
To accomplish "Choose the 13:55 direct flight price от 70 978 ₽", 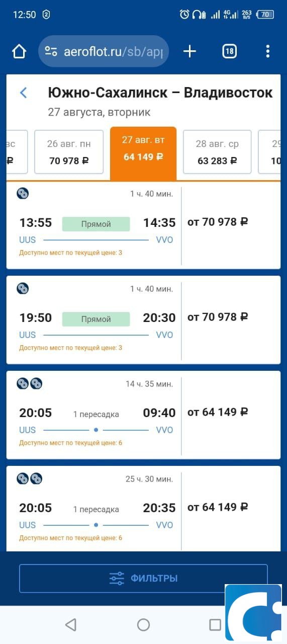I will click(x=218, y=222).
